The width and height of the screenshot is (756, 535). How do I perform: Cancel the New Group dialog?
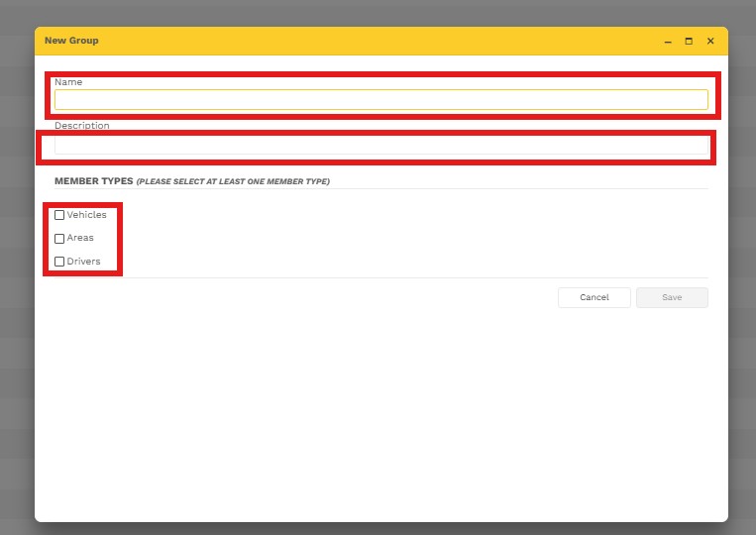click(x=594, y=297)
